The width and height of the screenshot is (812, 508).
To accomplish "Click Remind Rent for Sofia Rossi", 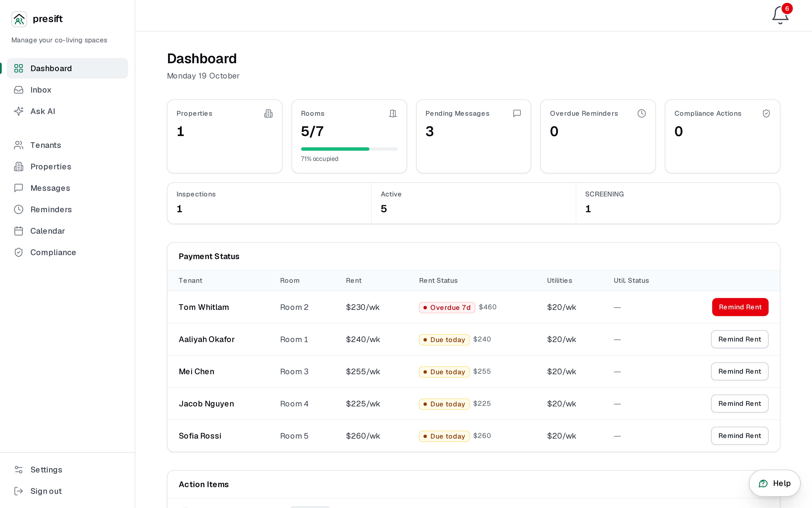I will point(740,436).
